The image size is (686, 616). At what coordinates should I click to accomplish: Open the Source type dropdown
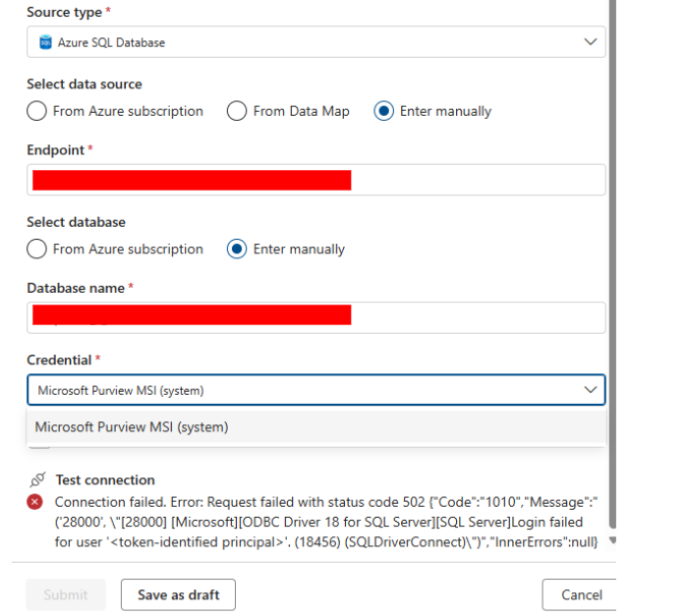tap(315, 42)
